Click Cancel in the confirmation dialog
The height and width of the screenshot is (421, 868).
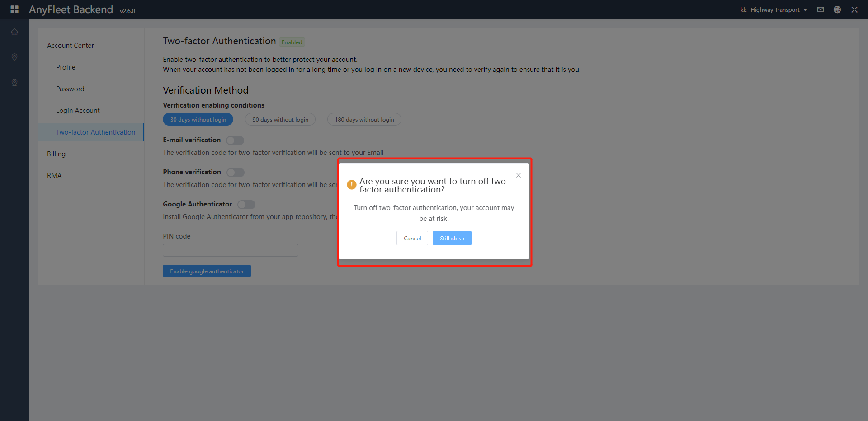[x=412, y=238]
